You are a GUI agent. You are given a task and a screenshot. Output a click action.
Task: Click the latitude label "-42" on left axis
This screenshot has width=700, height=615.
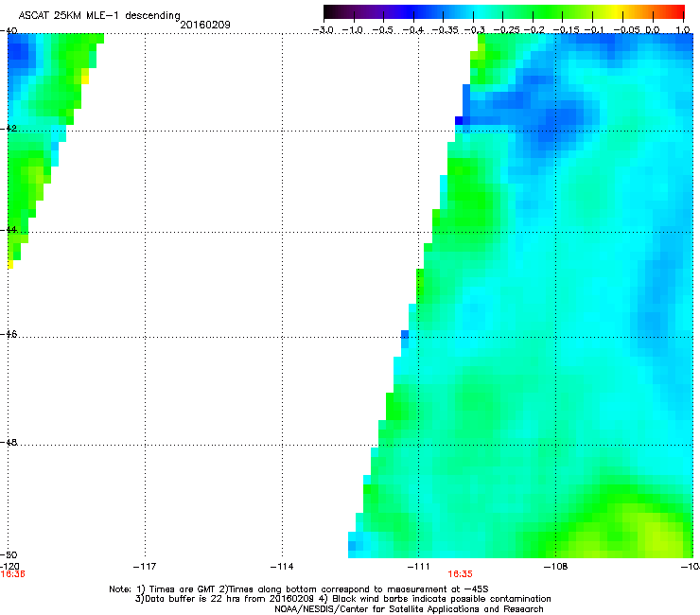tap(9, 128)
